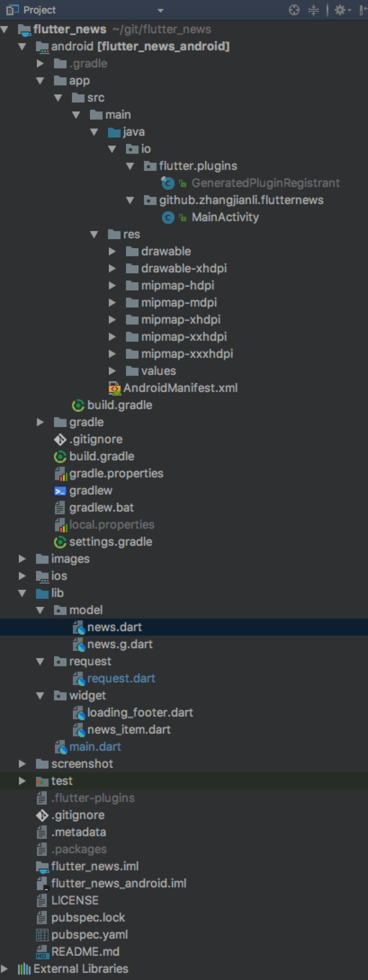Click the news.g.dart file icon
Screen dimensions: 368x980
79,644
